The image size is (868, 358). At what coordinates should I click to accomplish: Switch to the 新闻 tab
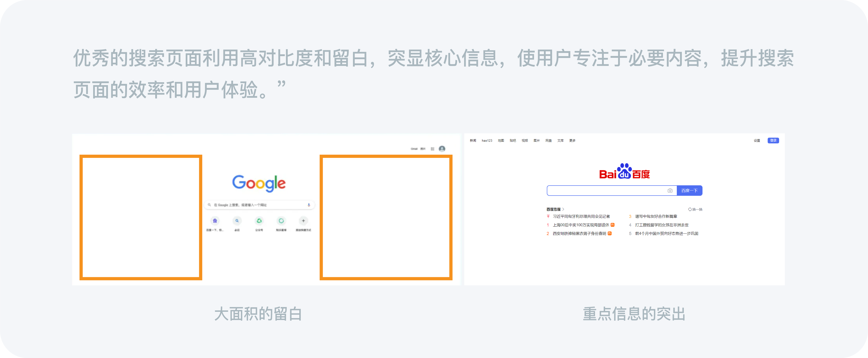pyautogui.click(x=473, y=141)
